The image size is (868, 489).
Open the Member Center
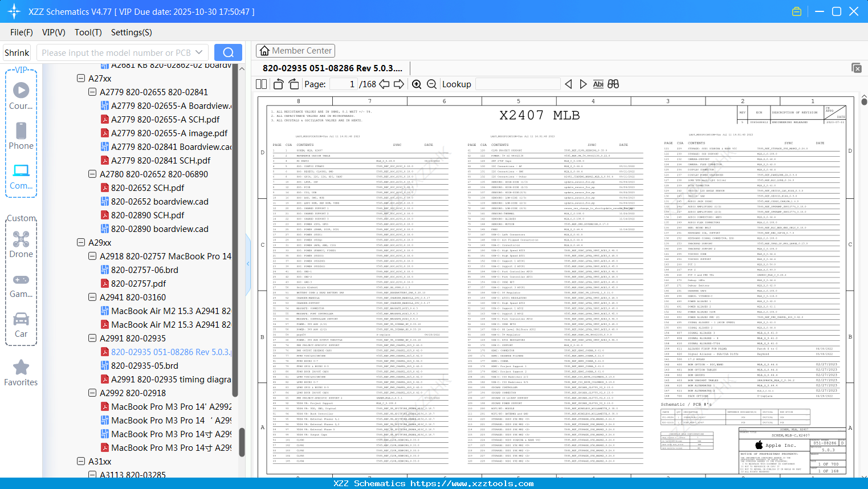pyautogui.click(x=295, y=51)
